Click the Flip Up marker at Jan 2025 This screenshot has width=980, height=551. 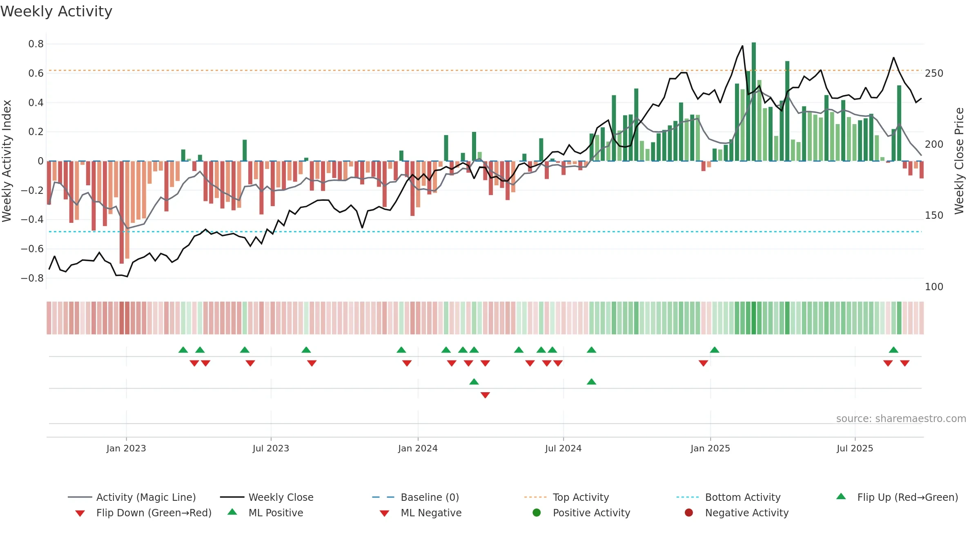click(714, 350)
